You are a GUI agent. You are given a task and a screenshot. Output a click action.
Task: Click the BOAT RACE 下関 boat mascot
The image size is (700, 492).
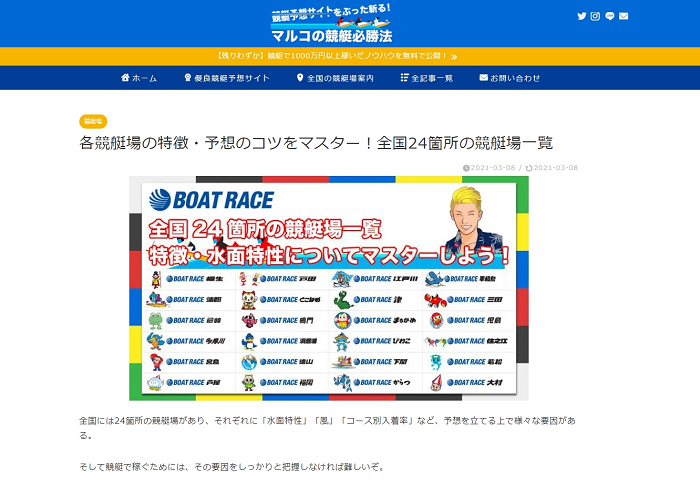pyautogui.click(x=342, y=362)
